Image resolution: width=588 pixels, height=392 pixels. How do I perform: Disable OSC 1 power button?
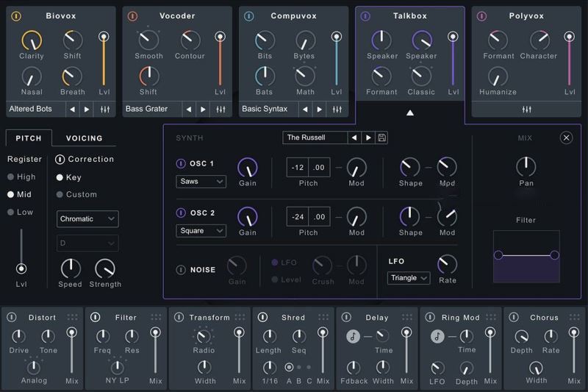click(x=181, y=163)
